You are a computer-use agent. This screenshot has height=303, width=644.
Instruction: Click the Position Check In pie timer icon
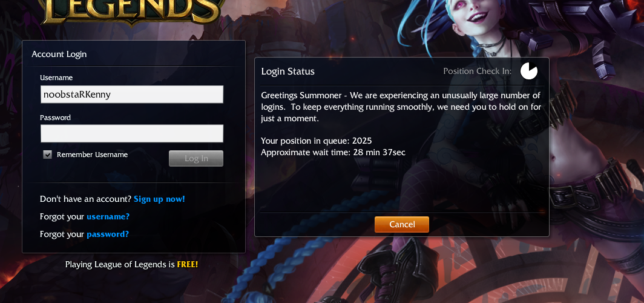coord(528,71)
